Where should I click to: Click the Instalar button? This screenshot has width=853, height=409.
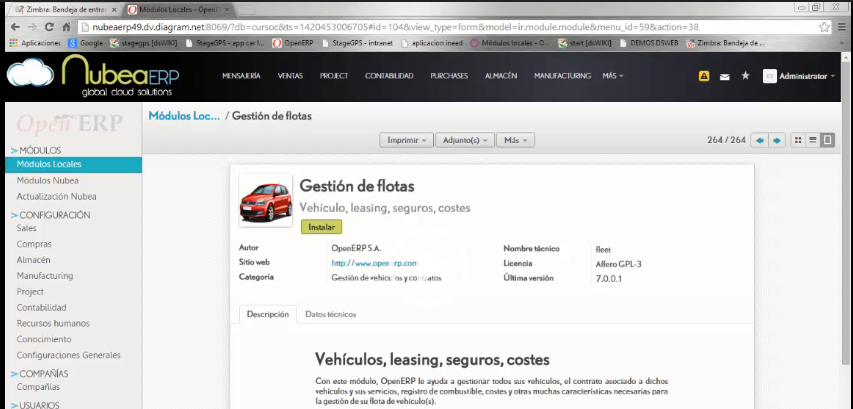(322, 227)
